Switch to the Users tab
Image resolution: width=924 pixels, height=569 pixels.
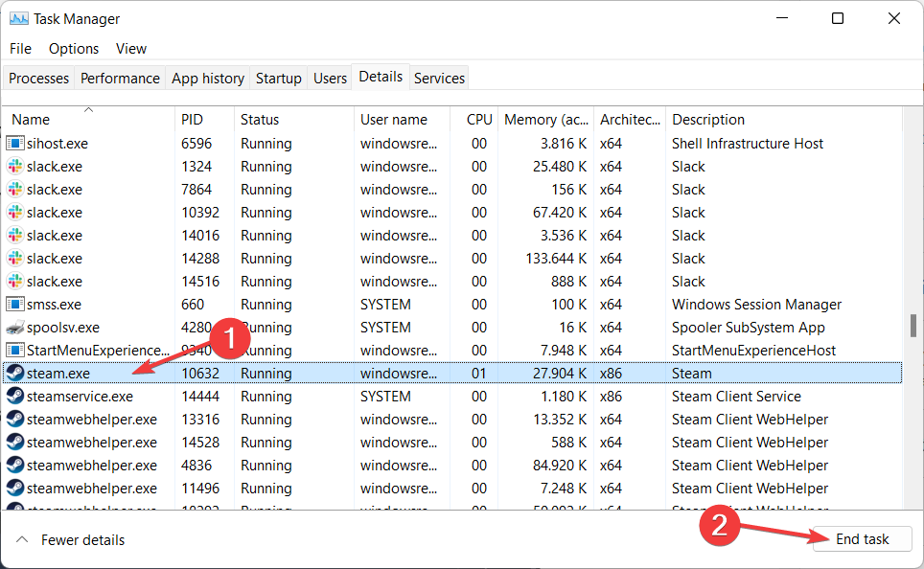pyautogui.click(x=330, y=79)
